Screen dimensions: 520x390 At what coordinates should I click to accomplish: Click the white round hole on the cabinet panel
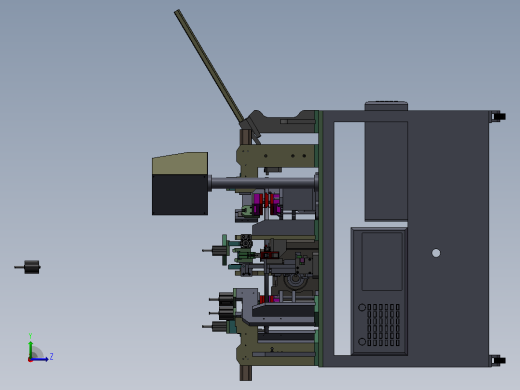pyautogui.click(x=436, y=253)
